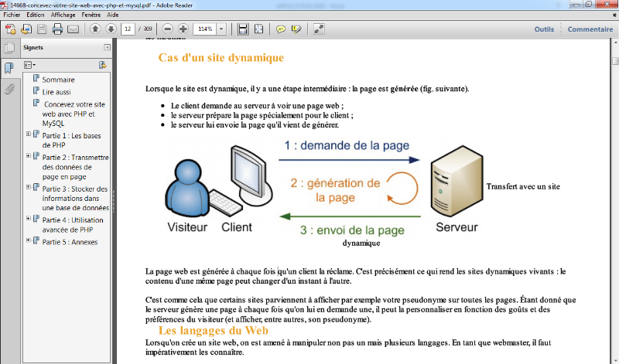Select the Lire aussi bookmark

[x=56, y=92]
